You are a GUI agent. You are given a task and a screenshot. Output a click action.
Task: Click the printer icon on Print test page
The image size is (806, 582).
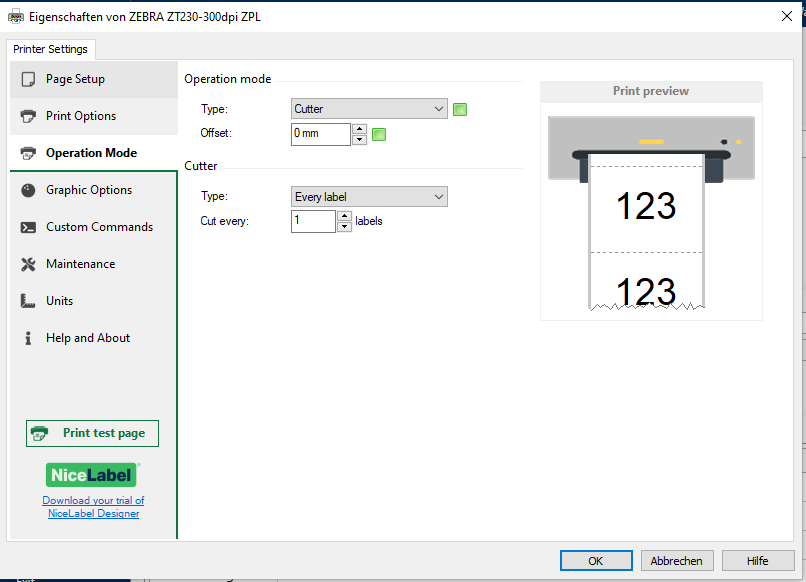(x=40, y=433)
